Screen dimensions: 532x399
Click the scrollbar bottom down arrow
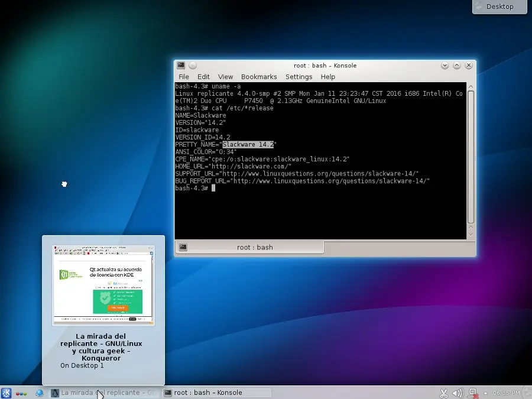[471, 234]
